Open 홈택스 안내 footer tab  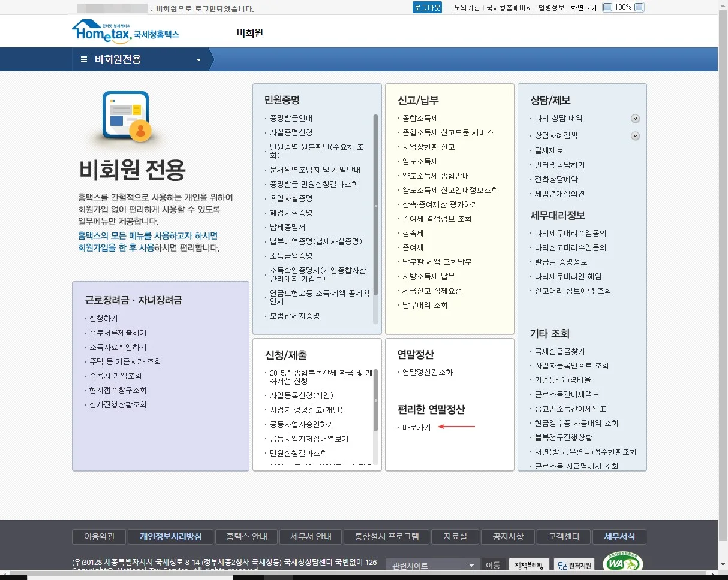coord(246,536)
